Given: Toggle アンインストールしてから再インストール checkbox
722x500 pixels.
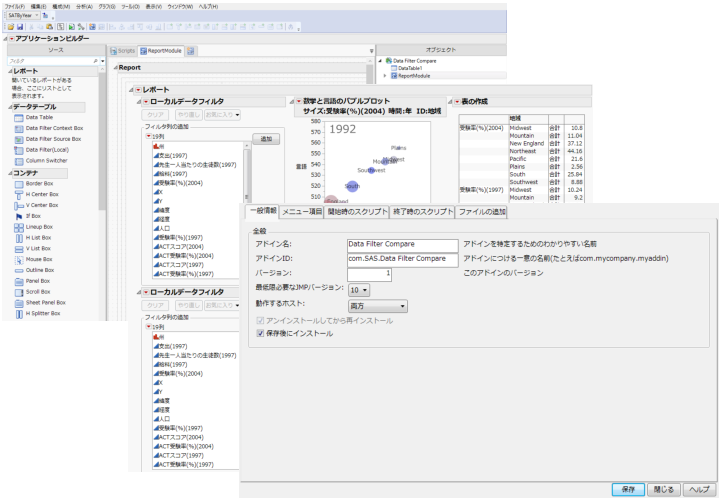Looking at the screenshot, I should coord(260,320).
